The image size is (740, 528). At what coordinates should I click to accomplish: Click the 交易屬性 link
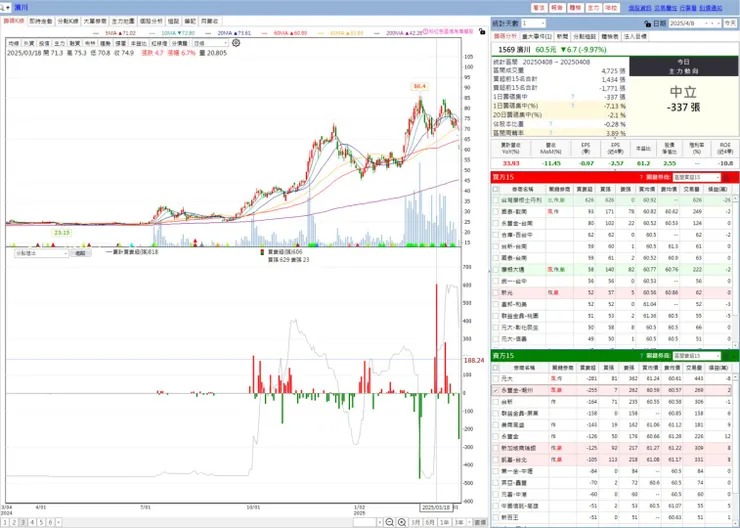point(665,8)
